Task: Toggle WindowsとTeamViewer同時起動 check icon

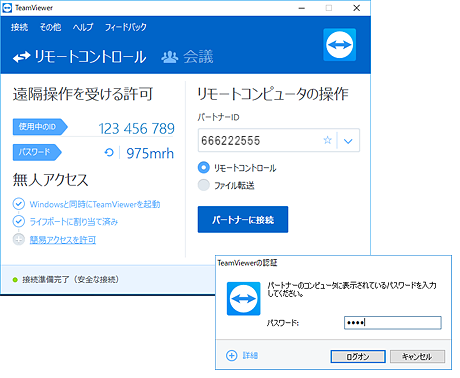Action: click(19, 204)
